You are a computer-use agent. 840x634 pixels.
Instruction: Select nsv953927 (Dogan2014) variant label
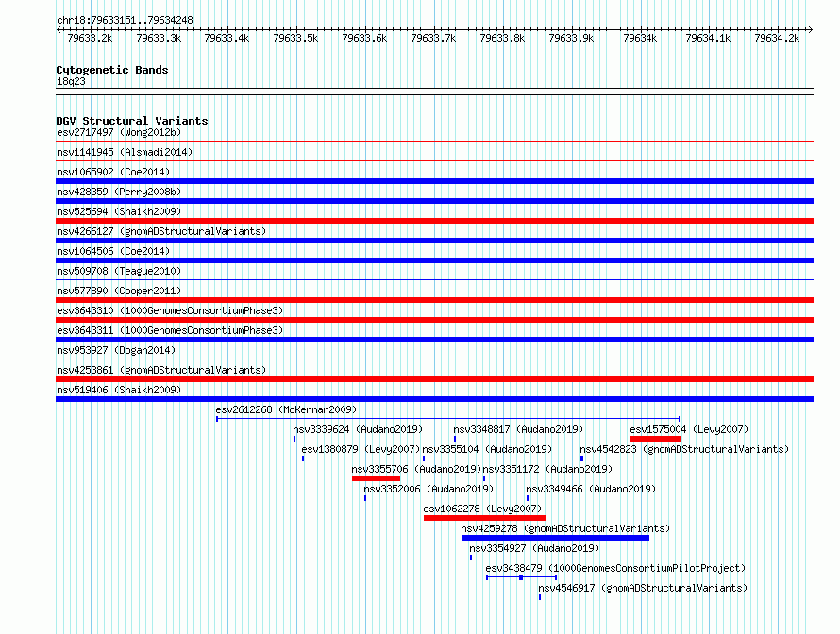coord(116,350)
